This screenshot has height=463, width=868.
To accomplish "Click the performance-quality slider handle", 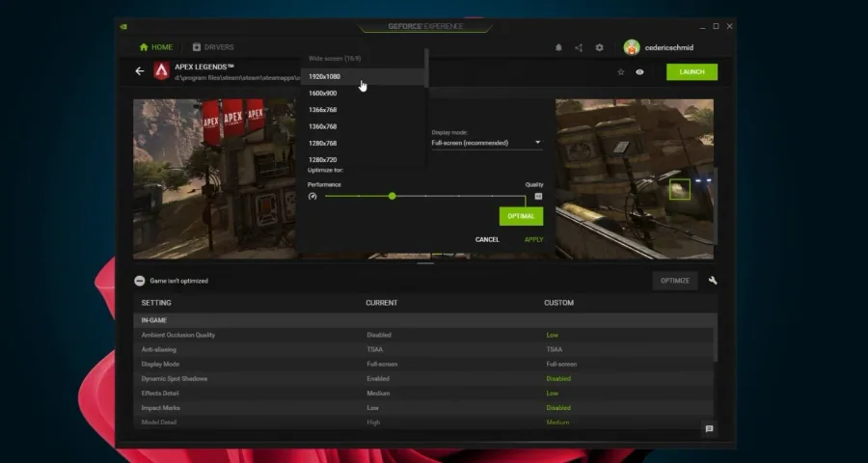I will [x=392, y=196].
